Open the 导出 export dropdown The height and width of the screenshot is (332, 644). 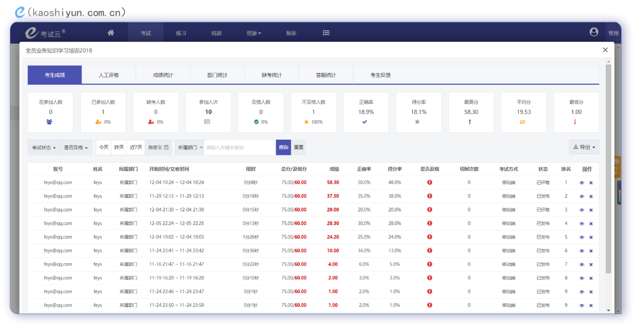pyautogui.click(x=584, y=147)
